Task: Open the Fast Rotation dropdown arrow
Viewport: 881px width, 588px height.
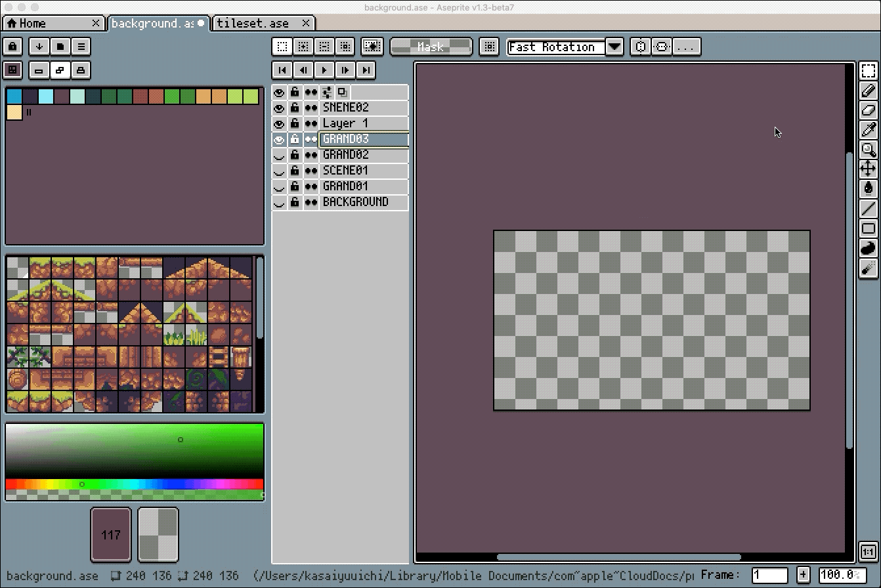Action: (x=614, y=47)
